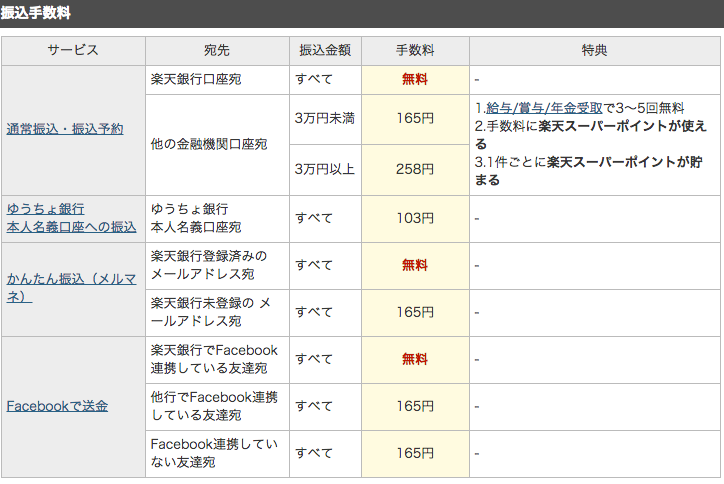Click the サービス column header
The height and width of the screenshot is (484, 724).
pyautogui.click(x=73, y=50)
